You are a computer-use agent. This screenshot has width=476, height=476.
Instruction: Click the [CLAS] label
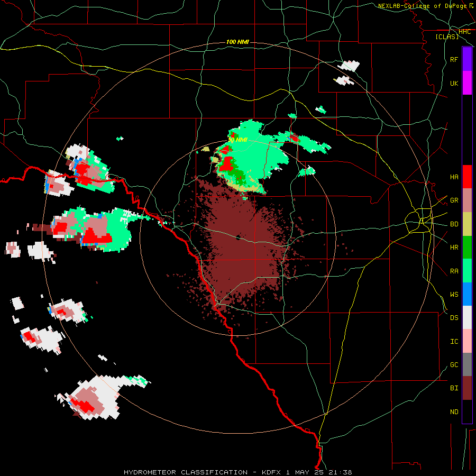pyautogui.click(x=447, y=37)
